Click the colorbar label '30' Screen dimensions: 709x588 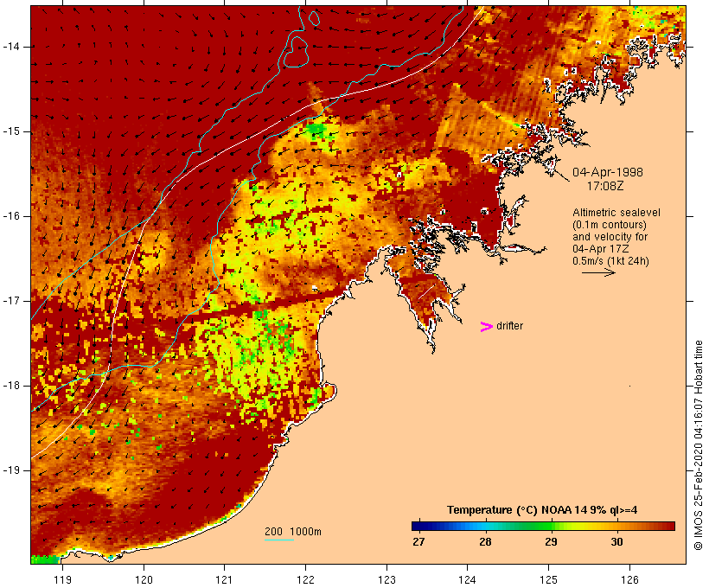pyautogui.click(x=616, y=541)
